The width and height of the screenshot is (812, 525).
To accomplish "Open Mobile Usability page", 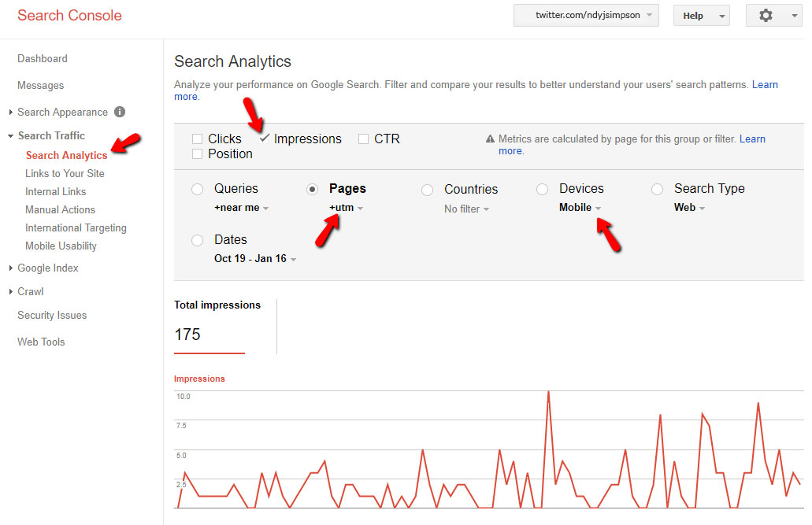I will [x=61, y=246].
